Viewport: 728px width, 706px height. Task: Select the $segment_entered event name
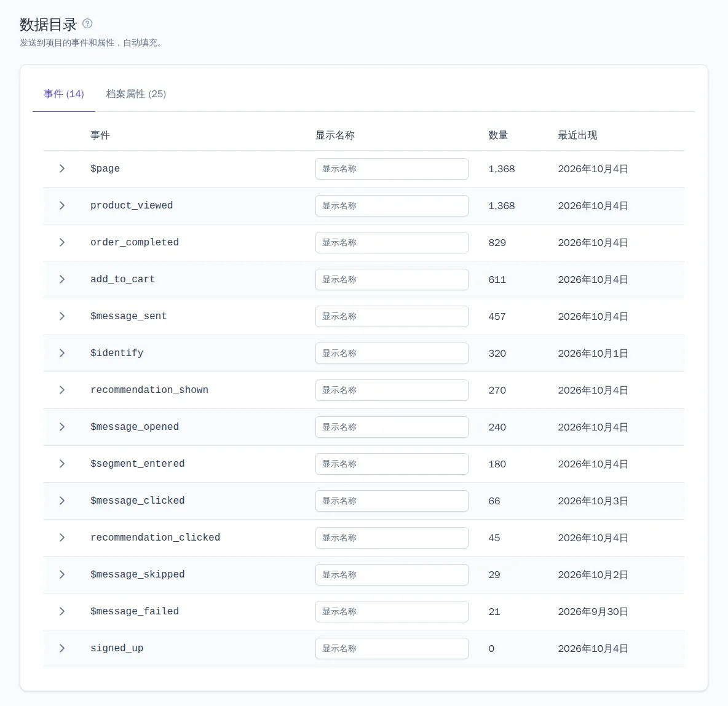point(138,464)
